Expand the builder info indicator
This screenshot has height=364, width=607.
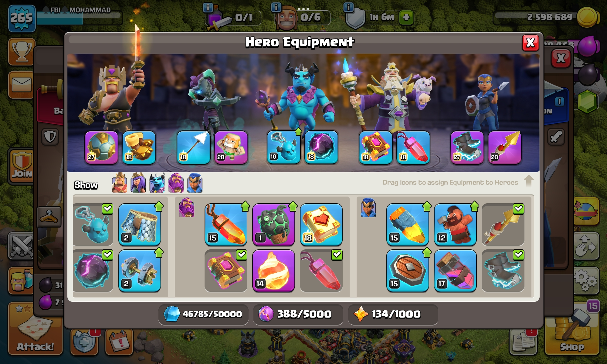pos(276,7)
